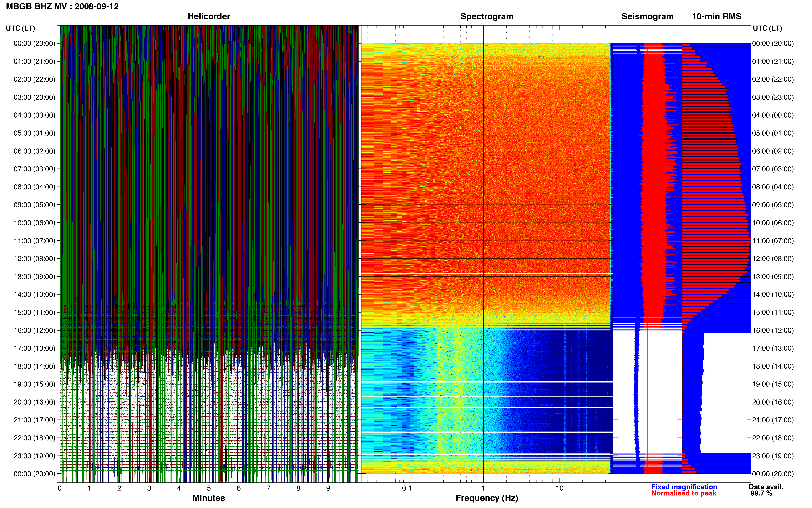Image resolution: width=812 pixels, height=508 pixels.
Task: Click the left 09:00 (05:00) time label
Action: point(34,205)
